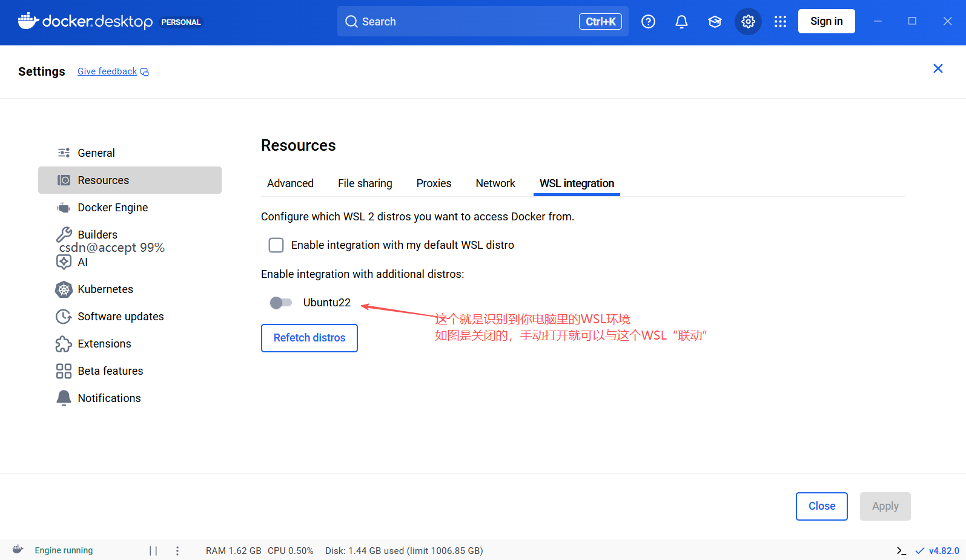Open the Network tab
Viewport: 966px width, 560px height.
click(x=495, y=183)
